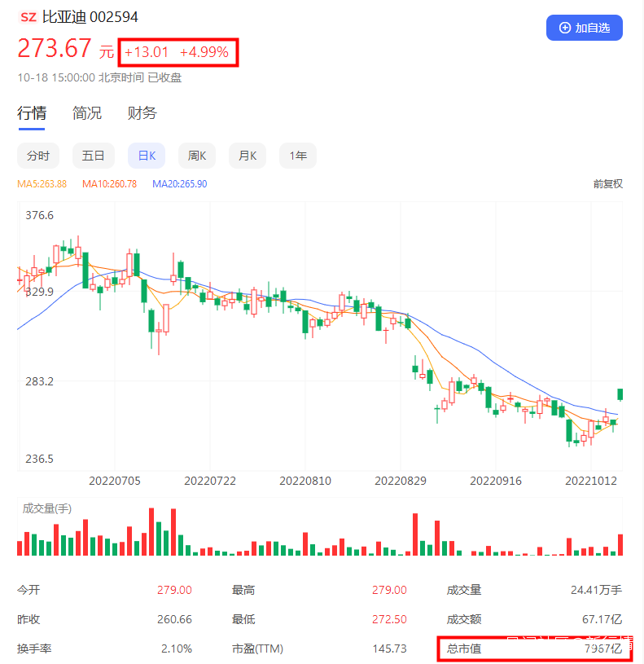Image resolution: width=644 pixels, height=664 pixels.
Task: Click the 20220916 date axis label
Action: pos(496,481)
